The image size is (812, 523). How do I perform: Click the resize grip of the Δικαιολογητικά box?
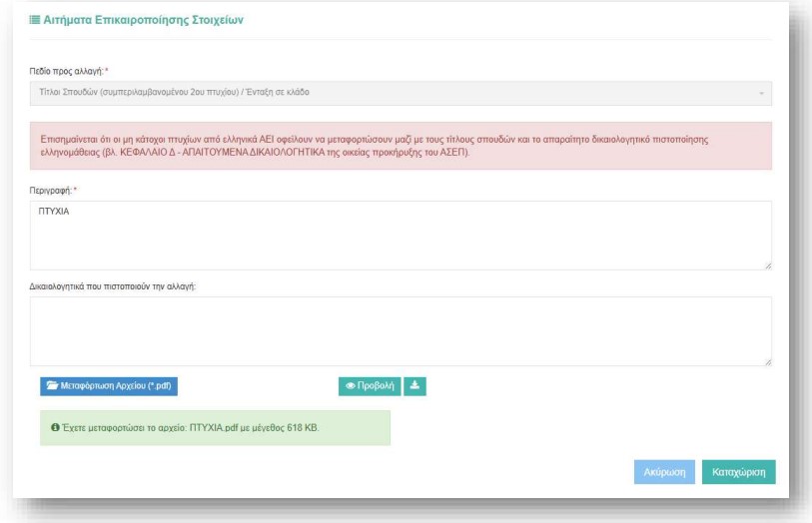click(x=767, y=361)
